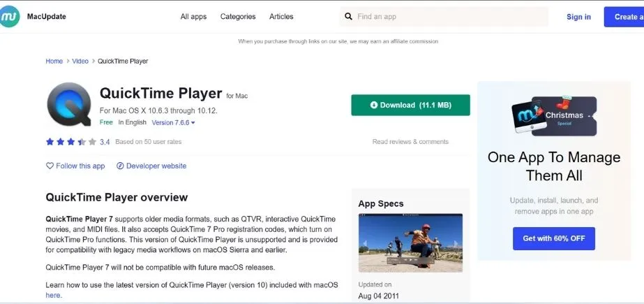
Task: Click the 'App Specs' heading
Action: pyautogui.click(x=381, y=203)
